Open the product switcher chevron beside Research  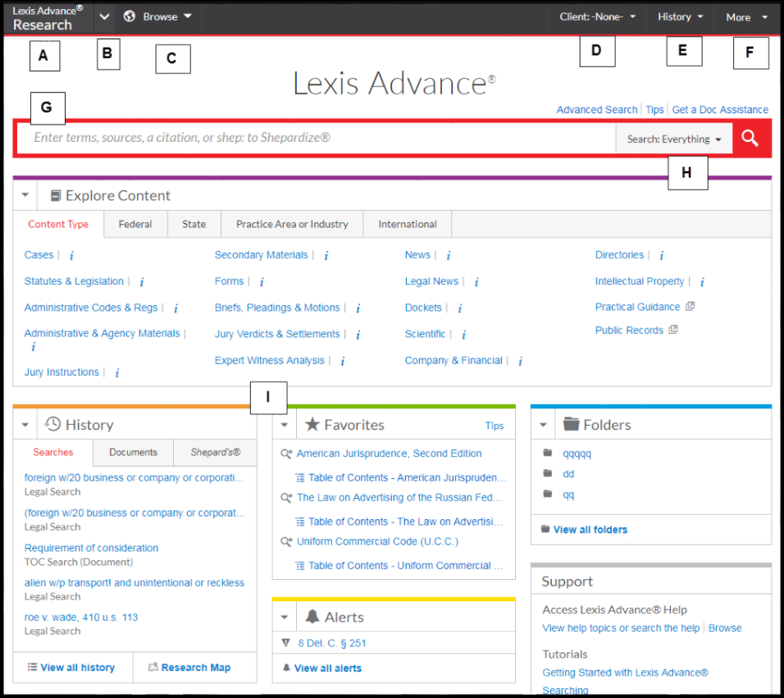104,16
